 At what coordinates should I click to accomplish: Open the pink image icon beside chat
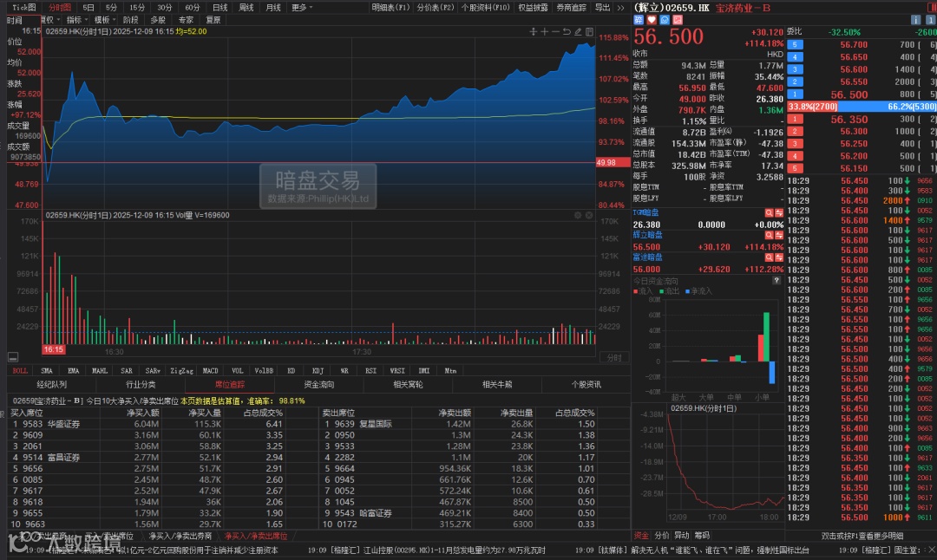coord(678,20)
